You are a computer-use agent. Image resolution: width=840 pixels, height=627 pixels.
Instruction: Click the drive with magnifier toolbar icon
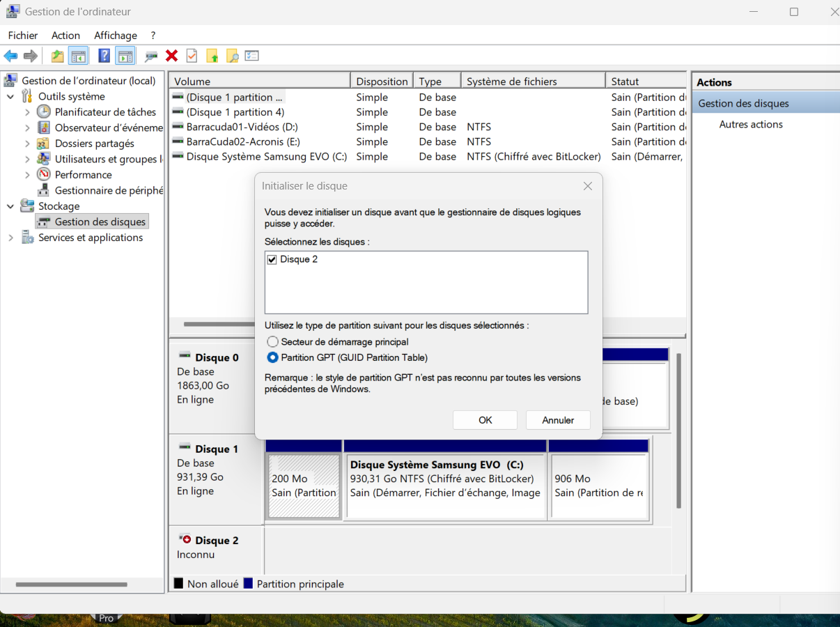[x=151, y=56]
